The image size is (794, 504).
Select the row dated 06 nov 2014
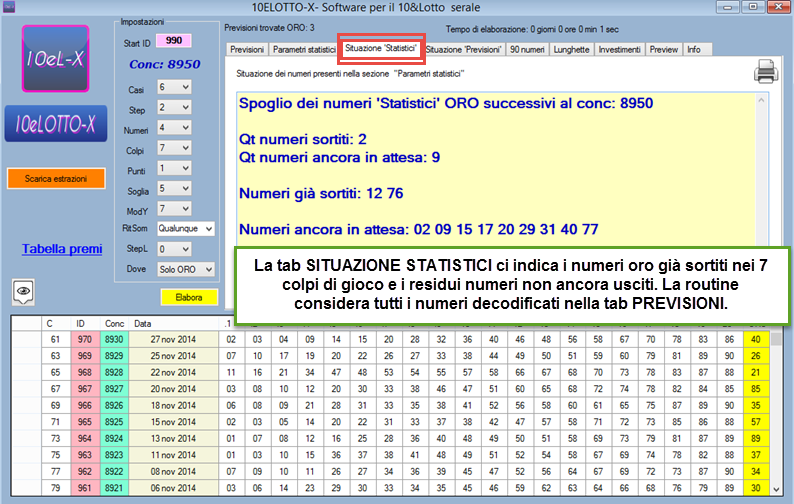pyautogui.click(x=390, y=488)
